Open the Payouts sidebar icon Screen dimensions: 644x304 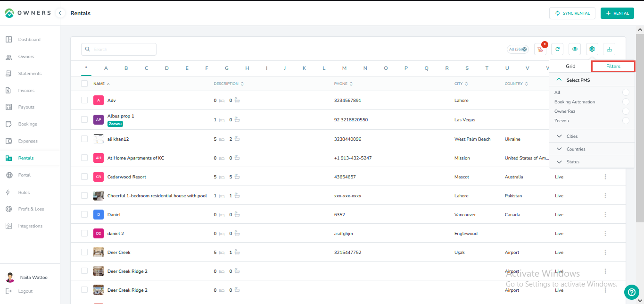(8, 107)
